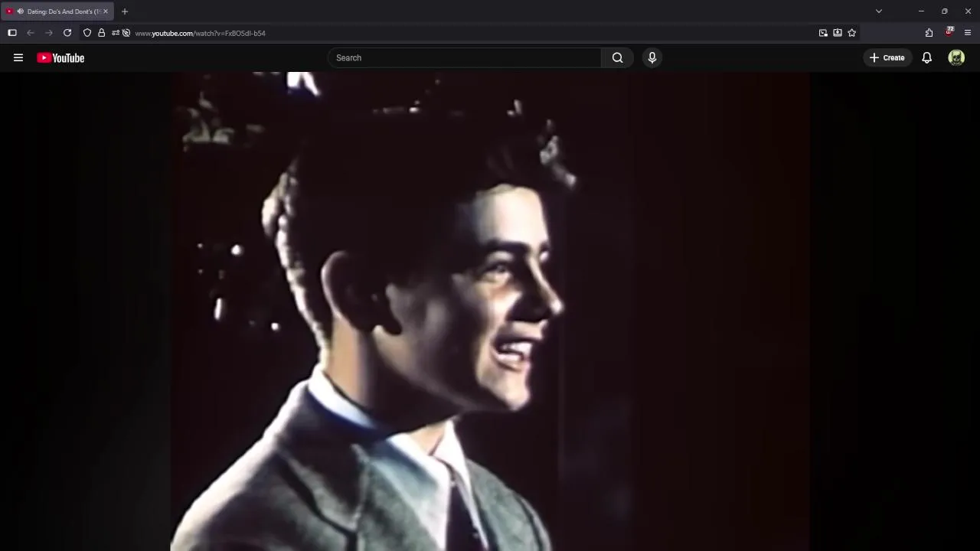980x551 pixels.
Task: Open uBlock Origin extension popup
Action: tap(949, 32)
